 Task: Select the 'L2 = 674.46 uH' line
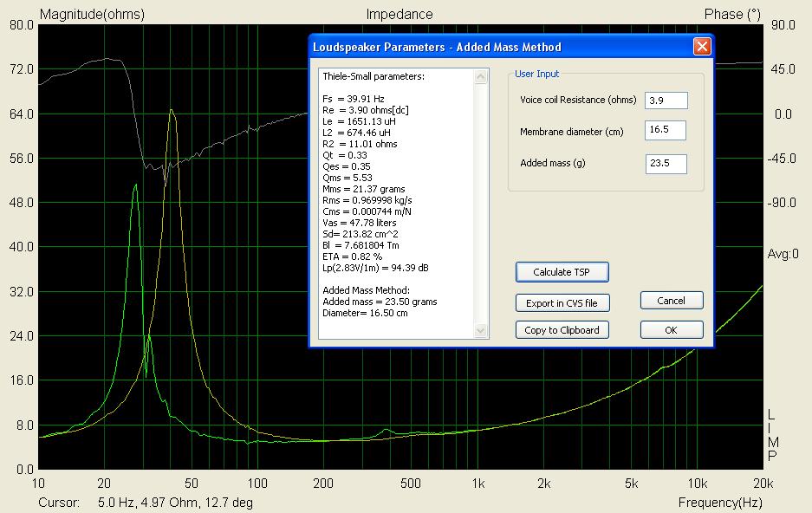click(356, 133)
